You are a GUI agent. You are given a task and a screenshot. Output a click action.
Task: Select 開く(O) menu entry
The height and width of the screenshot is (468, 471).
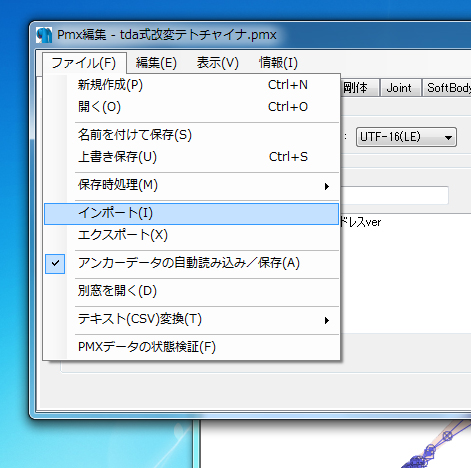coord(191,107)
